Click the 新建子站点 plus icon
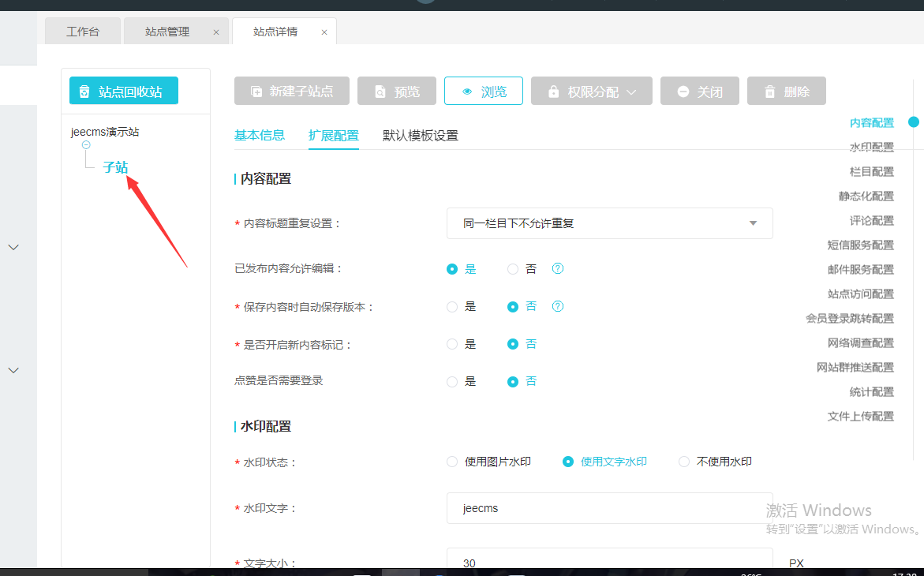 pyautogui.click(x=256, y=92)
